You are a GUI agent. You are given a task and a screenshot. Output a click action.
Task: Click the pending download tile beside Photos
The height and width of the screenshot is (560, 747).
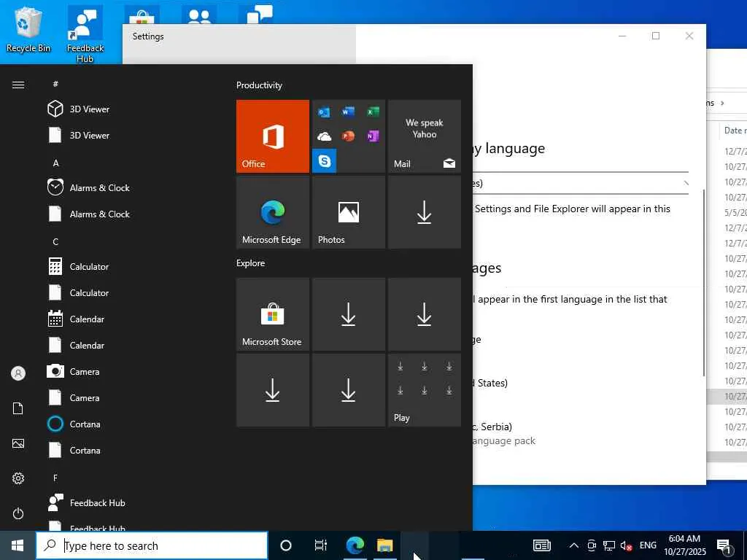424,212
